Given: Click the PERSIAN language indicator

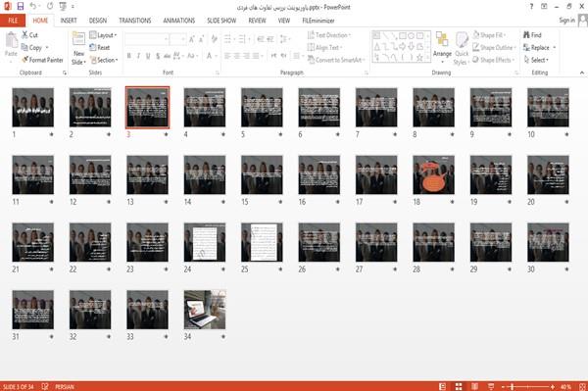Looking at the screenshot, I should pyautogui.click(x=65, y=387).
